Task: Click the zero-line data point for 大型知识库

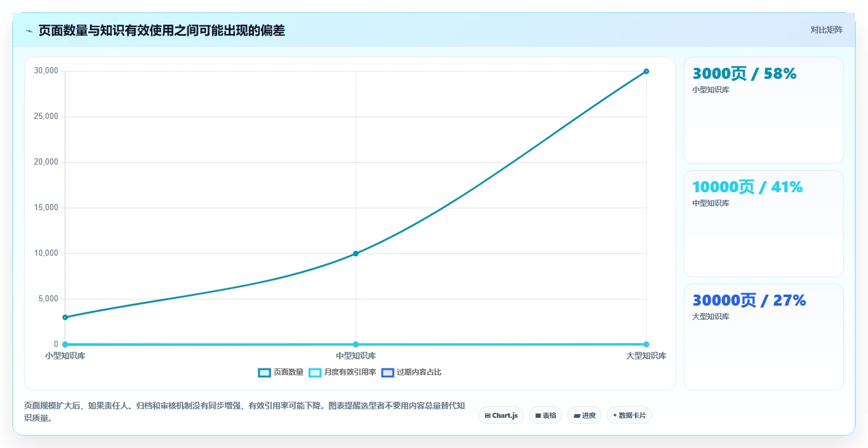Action: [646, 344]
